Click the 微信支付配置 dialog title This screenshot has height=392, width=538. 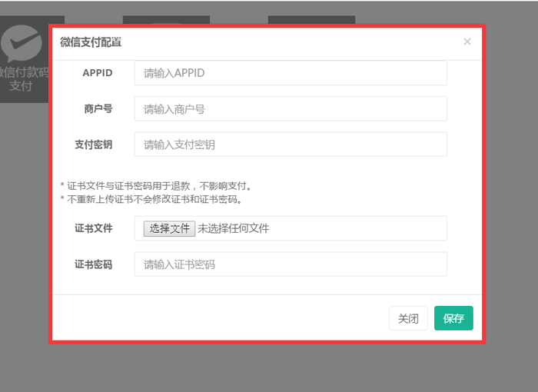91,42
